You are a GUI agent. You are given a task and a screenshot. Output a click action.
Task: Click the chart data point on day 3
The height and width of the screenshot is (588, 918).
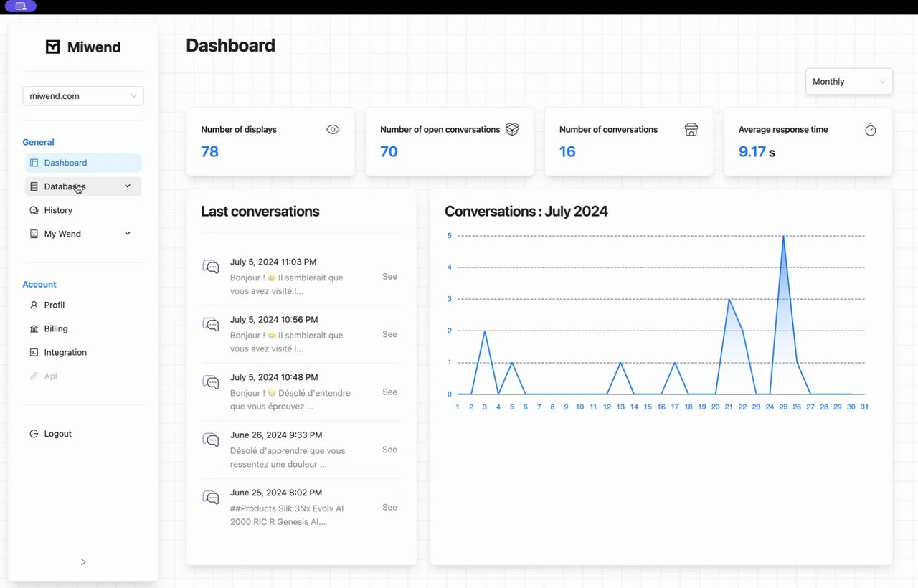485,331
